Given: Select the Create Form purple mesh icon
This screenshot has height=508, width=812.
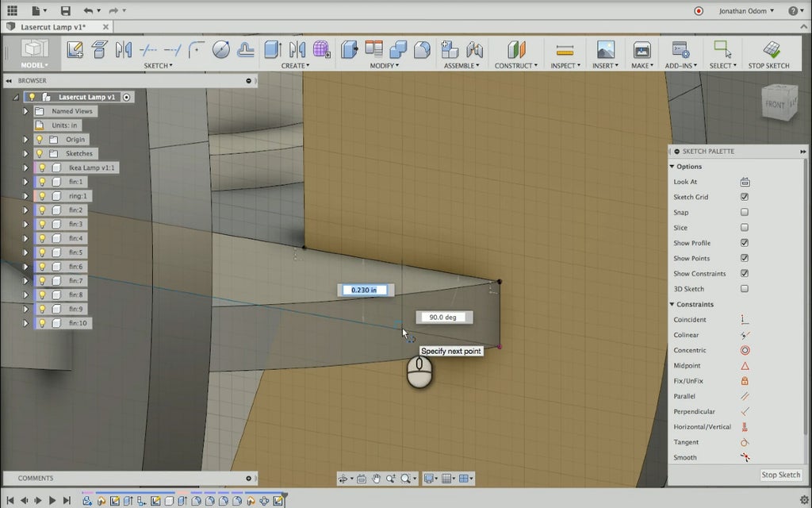Looking at the screenshot, I should coord(321,50).
